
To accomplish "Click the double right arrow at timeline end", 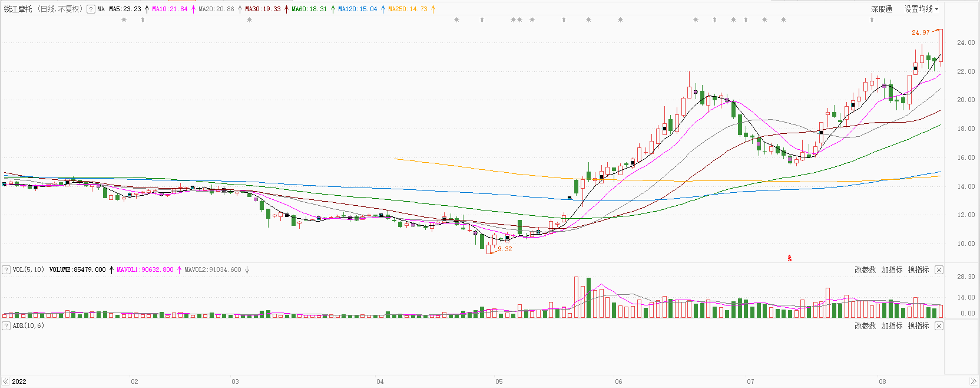I will tap(973, 382).
